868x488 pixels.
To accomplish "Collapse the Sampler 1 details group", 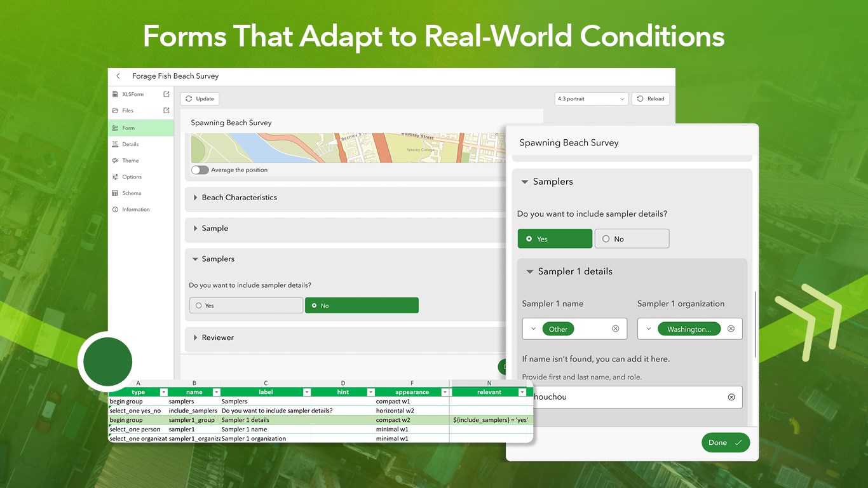I will click(x=529, y=272).
